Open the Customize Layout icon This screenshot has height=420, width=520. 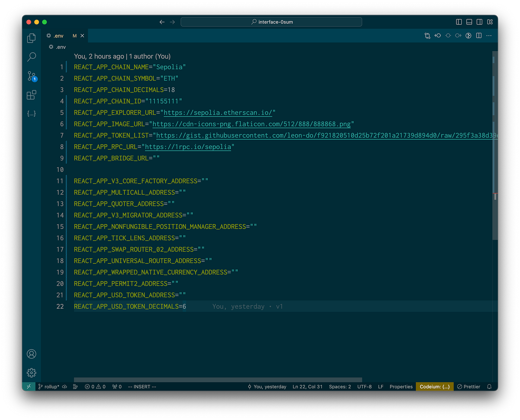[490, 22]
